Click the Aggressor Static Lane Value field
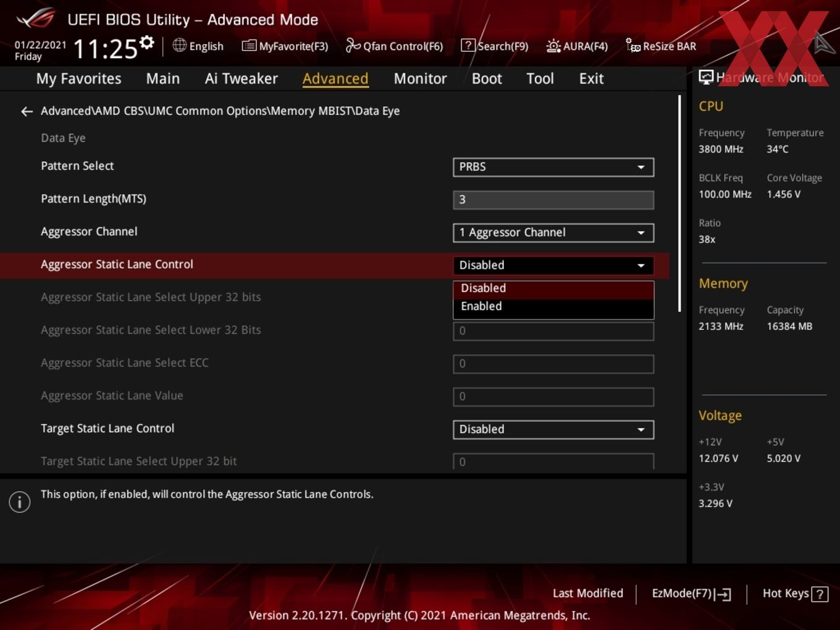 coord(553,397)
